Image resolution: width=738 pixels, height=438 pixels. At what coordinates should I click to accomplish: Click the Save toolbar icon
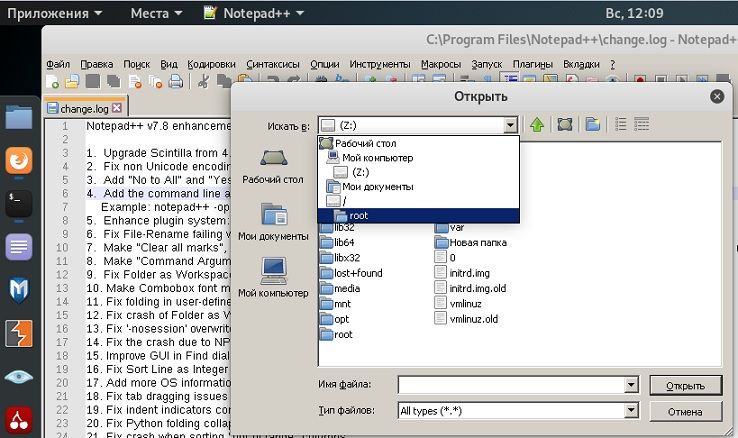pos(93,81)
